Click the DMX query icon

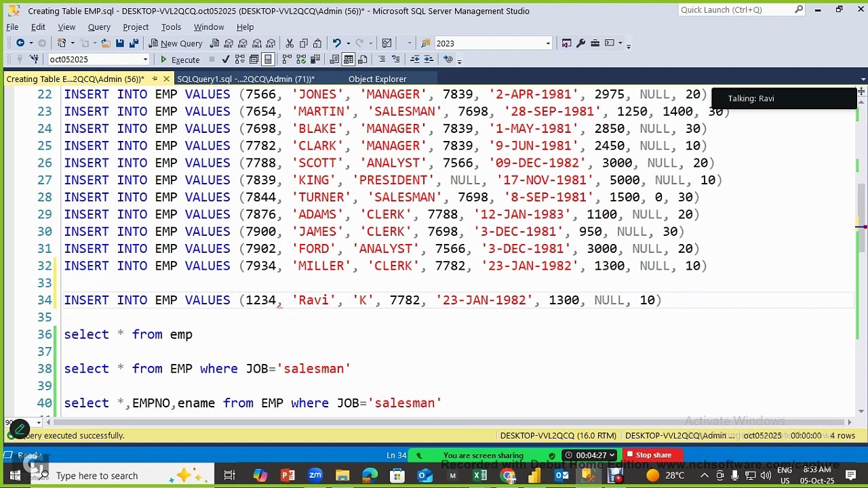tap(243, 43)
